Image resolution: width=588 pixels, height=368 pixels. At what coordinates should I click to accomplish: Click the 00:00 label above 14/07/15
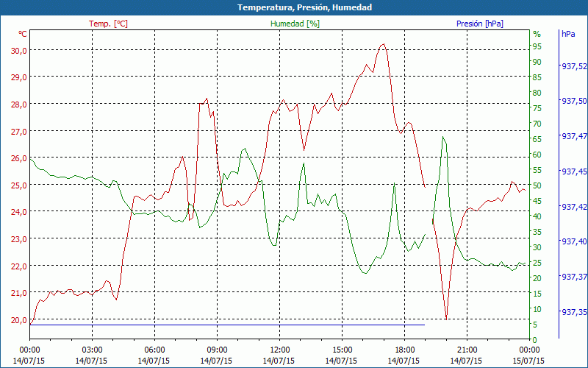pos(29,350)
